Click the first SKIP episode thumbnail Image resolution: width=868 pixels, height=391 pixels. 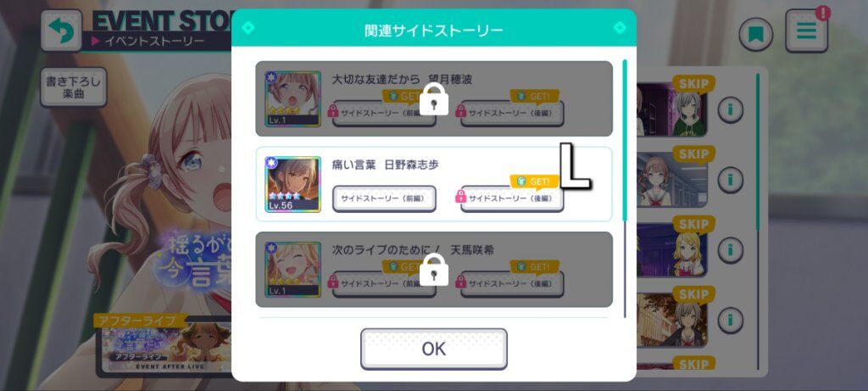[x=672, y=109]
